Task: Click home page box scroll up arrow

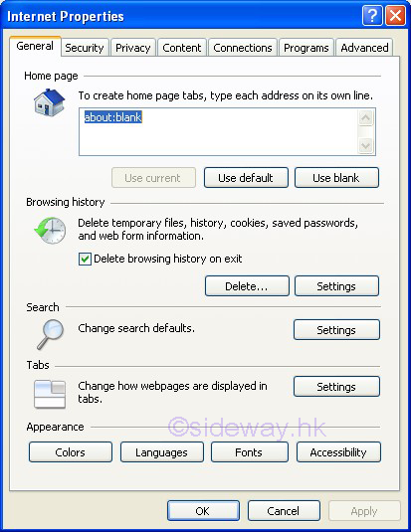Action: 366,118
